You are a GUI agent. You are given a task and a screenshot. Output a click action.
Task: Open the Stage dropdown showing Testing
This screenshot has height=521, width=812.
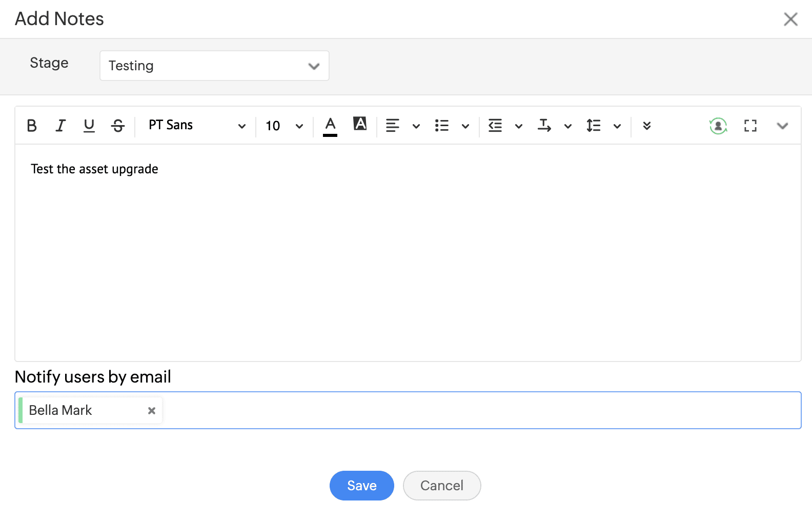click(x=214, y=66)
